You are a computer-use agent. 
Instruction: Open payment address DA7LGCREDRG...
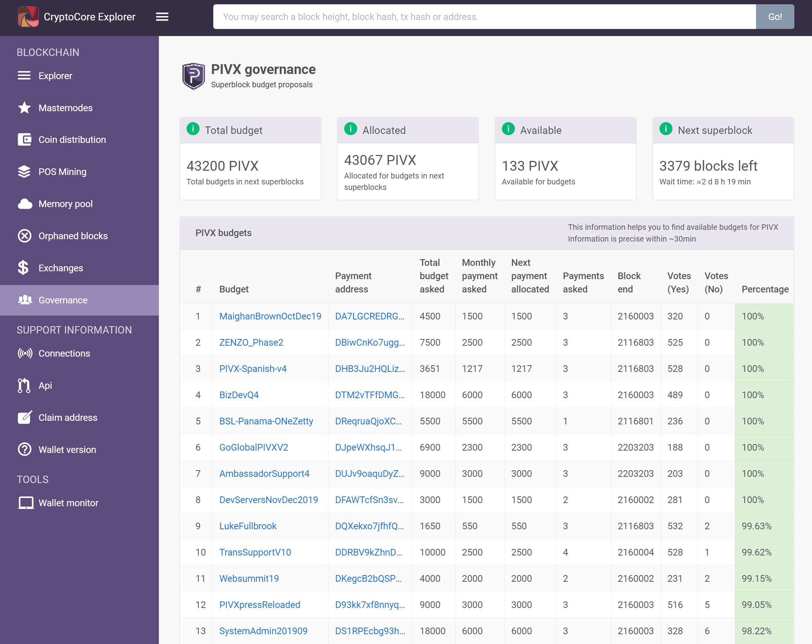[x=370, y=316]
